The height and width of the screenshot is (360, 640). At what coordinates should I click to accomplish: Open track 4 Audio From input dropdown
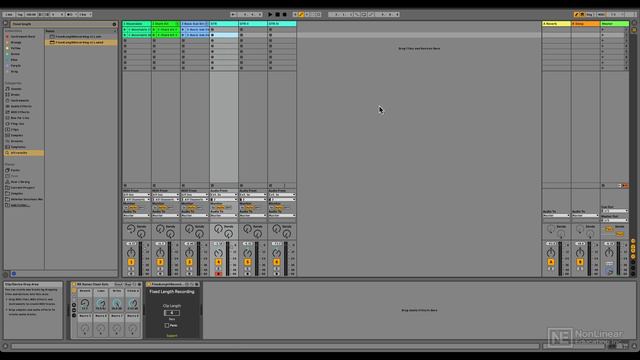point(224,195)
